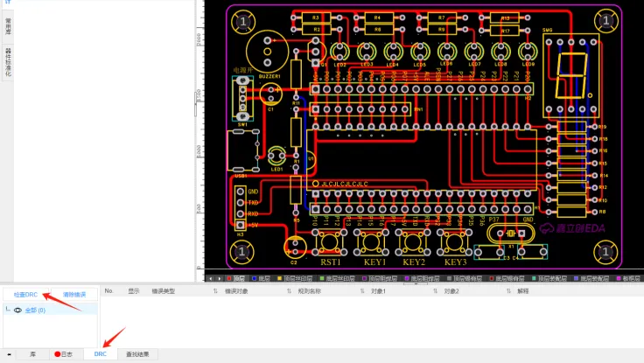Click the No. column header
644x363 pixels.
[108, 290]
